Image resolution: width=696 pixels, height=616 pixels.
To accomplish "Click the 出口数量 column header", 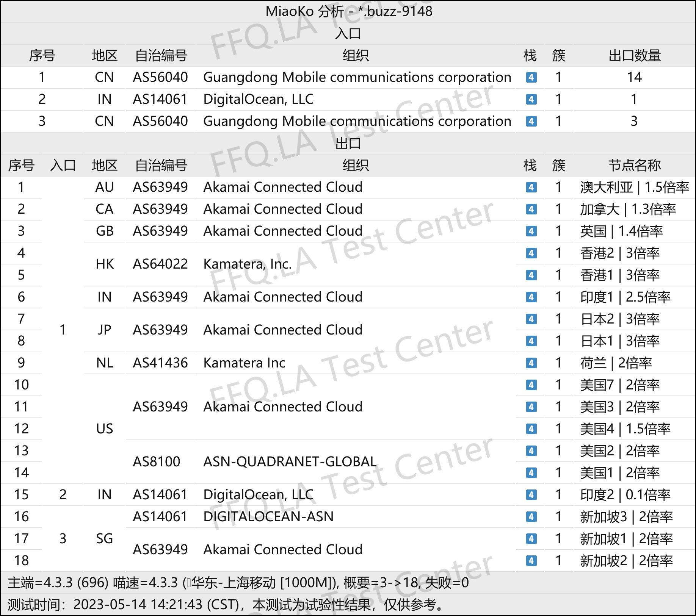I will [634, 56].
